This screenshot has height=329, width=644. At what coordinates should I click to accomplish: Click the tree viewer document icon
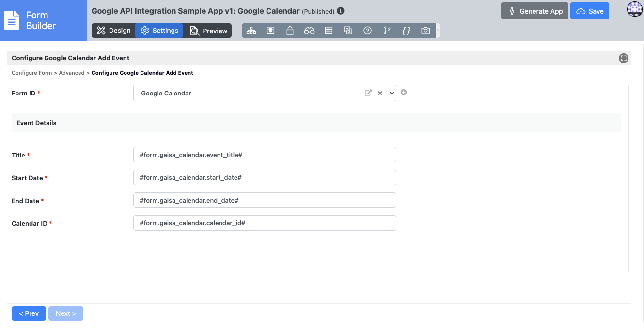270,31
